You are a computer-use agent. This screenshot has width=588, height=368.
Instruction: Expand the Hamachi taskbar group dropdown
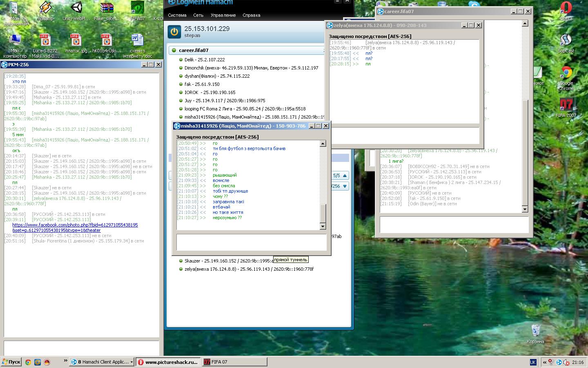[x=131, y=362]
